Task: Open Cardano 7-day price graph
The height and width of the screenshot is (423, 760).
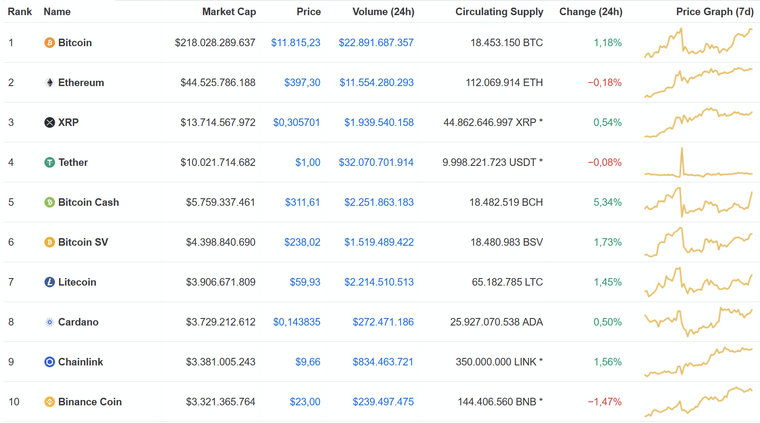Action: point(698,322)
